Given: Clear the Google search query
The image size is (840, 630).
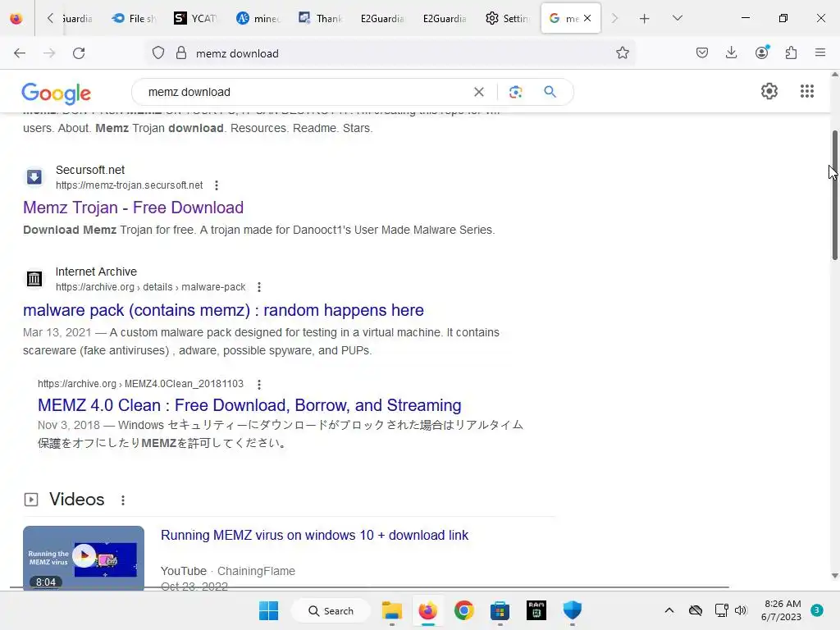Looking at the screenshot, I should 479,92.
